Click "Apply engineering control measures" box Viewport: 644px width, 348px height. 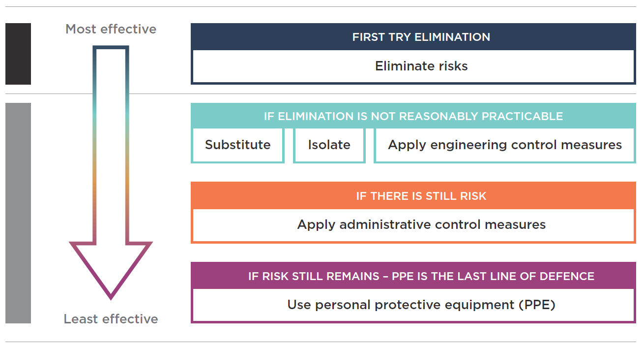(x=504, y=145)
